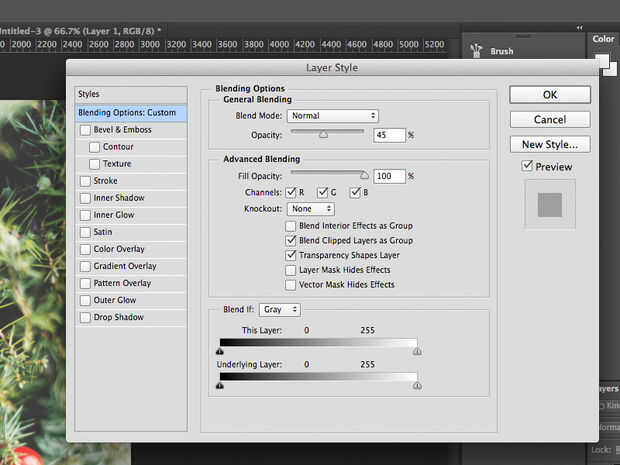The height and width of the screenshot is (465, 620).
Task: Click the New Style... button
Action: (x=549, y=144)
